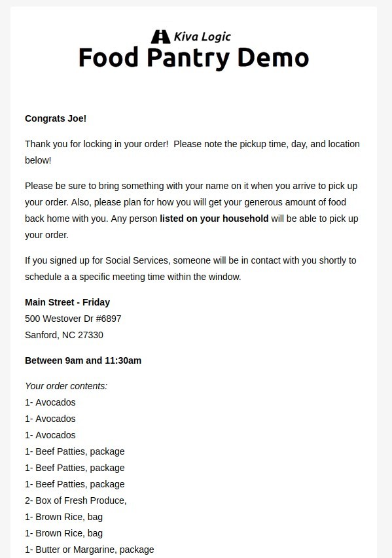Click the Sanford, NC 27330 line

64,335
